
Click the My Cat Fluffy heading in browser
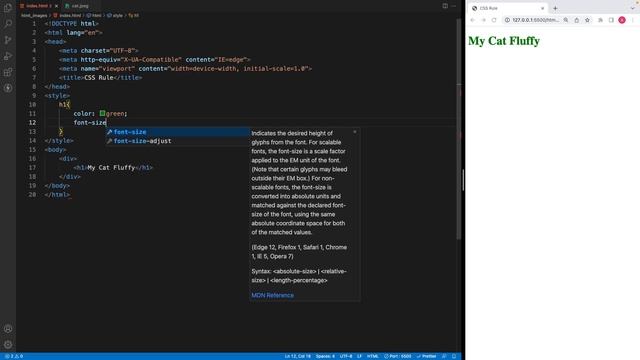(x=504, y=41)
